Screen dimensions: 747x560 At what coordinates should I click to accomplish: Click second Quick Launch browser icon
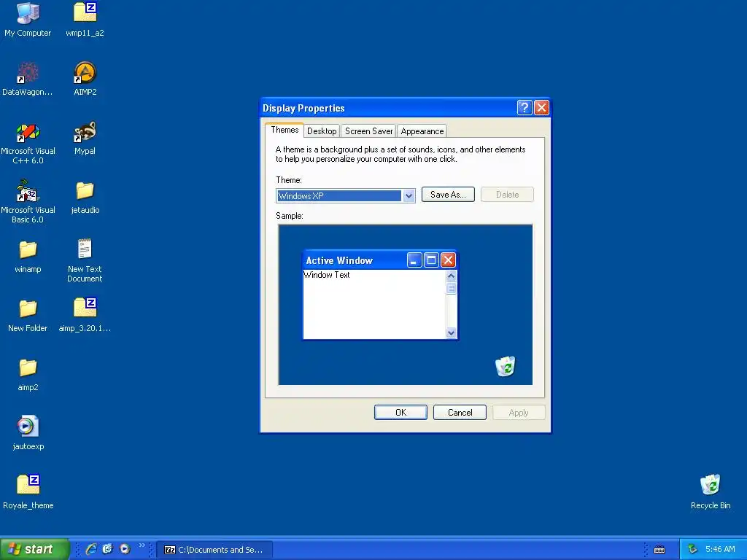click(x=108, y=549)
